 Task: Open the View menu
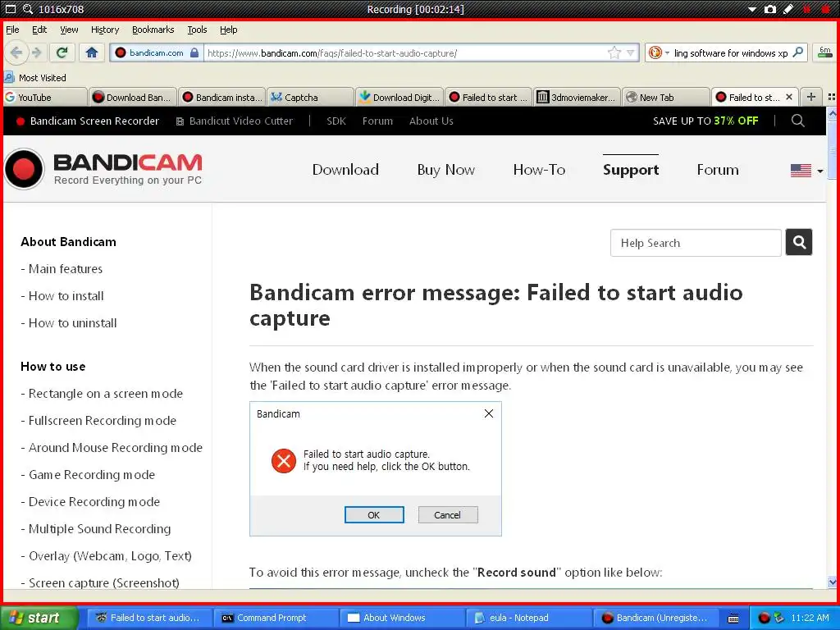pyautogui.click(x=69, y=30)
